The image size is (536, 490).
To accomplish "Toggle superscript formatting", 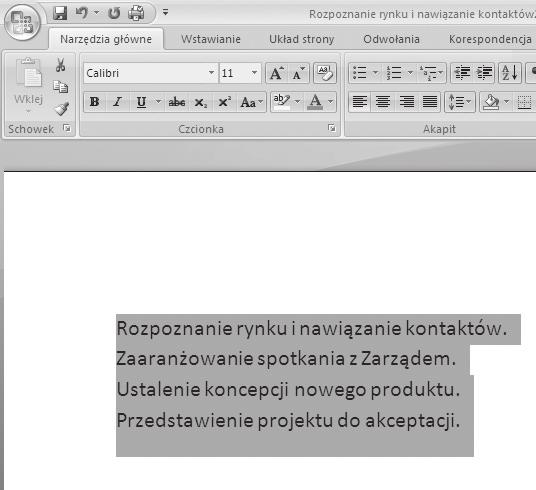I will 225,102.
